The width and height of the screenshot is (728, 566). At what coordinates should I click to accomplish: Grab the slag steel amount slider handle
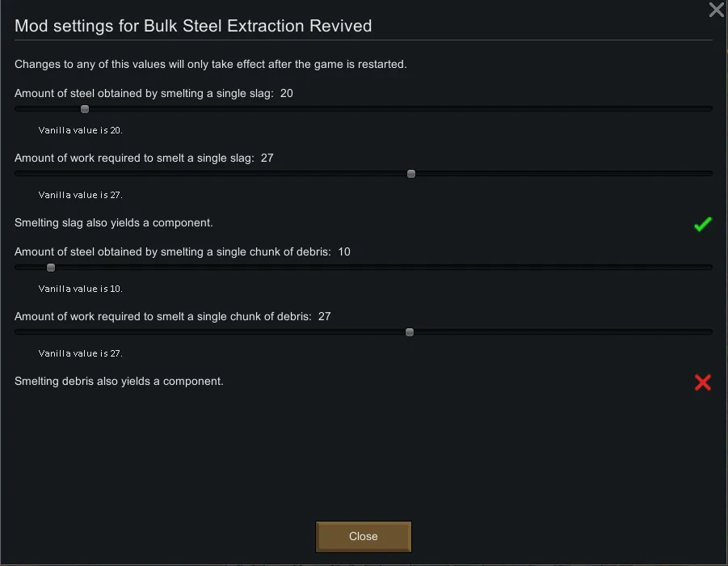[85, 109]
